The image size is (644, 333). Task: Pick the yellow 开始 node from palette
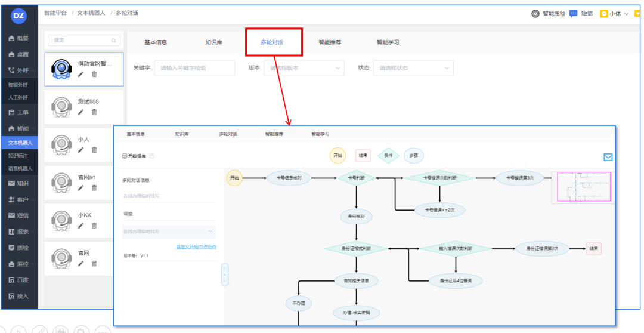pyautogui.click(x=338, y=155)
